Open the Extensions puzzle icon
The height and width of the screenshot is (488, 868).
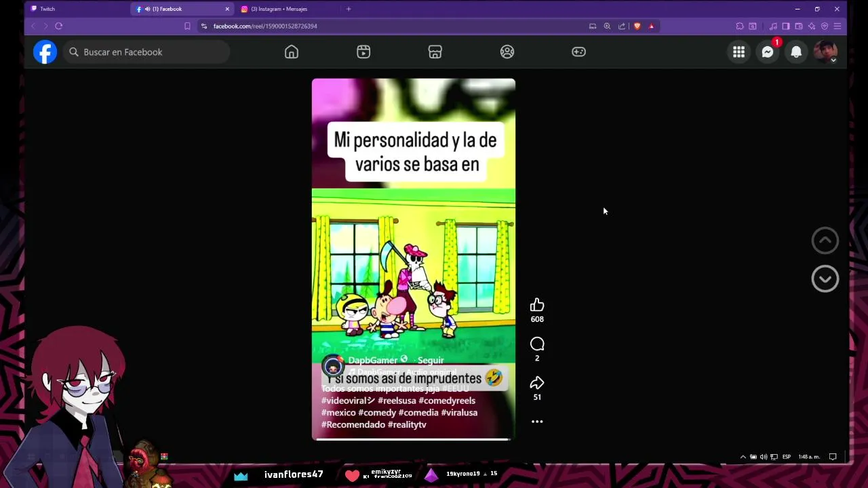740,26
